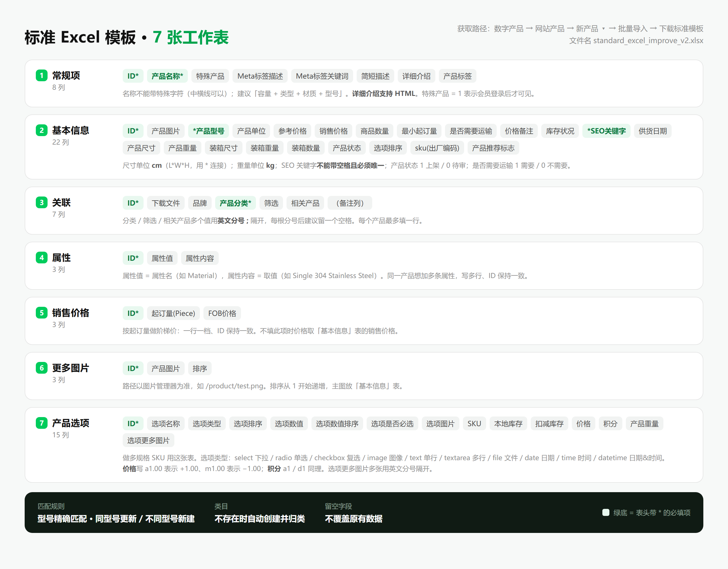Image resolution: width=728 pixels, height=569 pixels.
Task: Click the Meta标签关键词 tag
Action: coord(322,76)
